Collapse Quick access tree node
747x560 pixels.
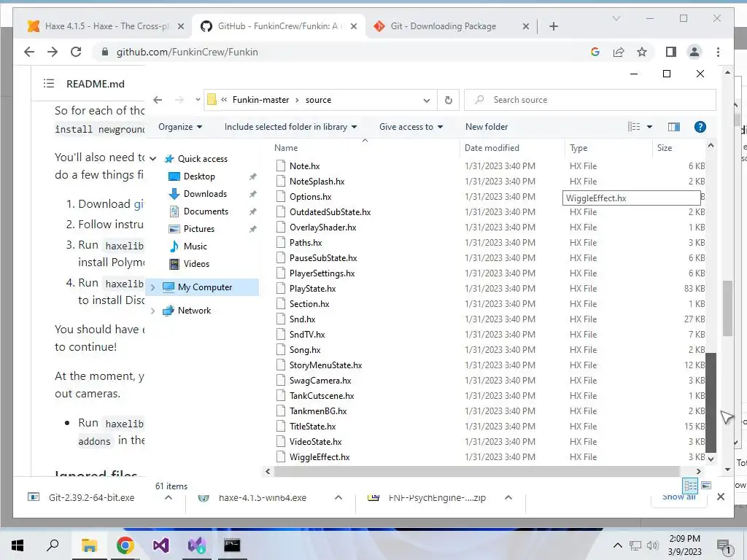152,158
